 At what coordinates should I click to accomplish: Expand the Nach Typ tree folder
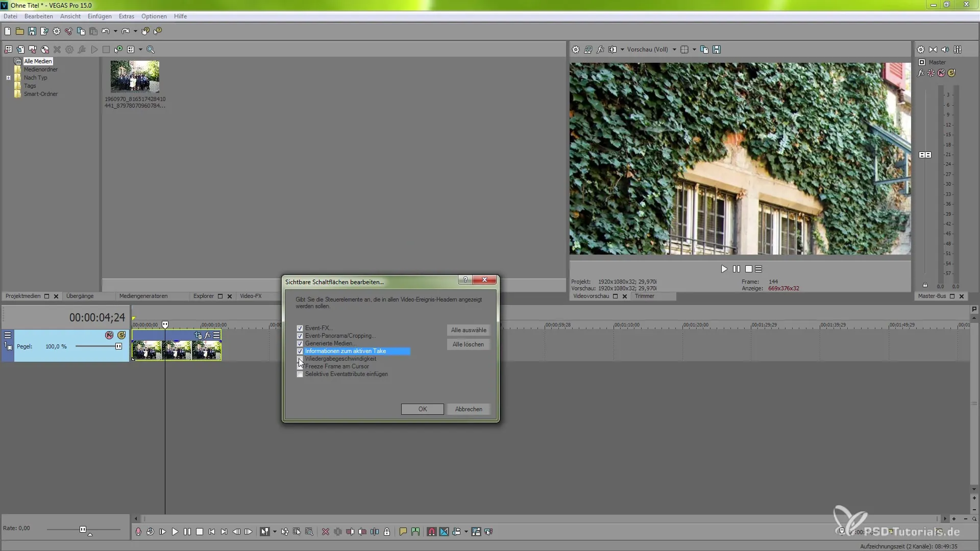pyautogui.click(x=8, y=78)
